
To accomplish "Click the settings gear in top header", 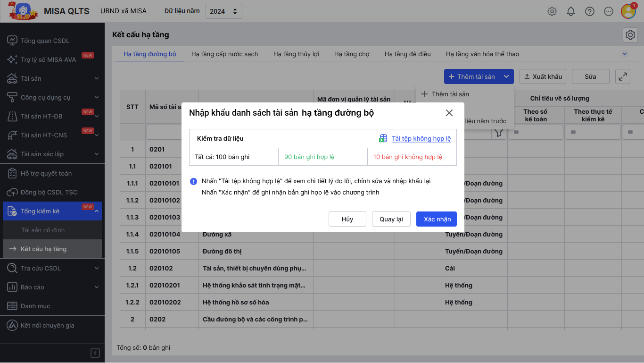I will click(552, 11).
